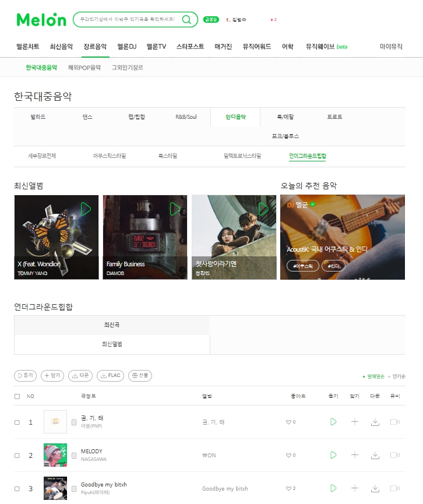Download Goodbye my bitxh via download icon
Image resolution: width=423 pixels, height=504 pixels.
click(x=375, y=488)
